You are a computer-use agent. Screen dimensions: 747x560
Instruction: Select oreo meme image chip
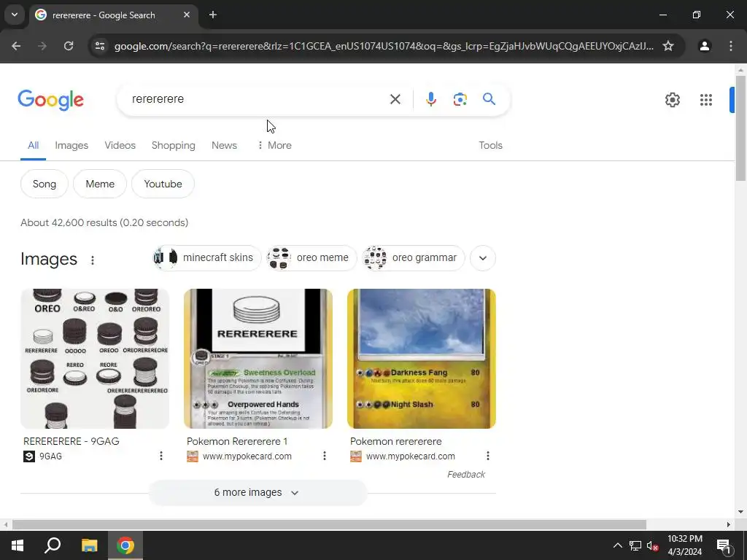click(x=311, y=257)
